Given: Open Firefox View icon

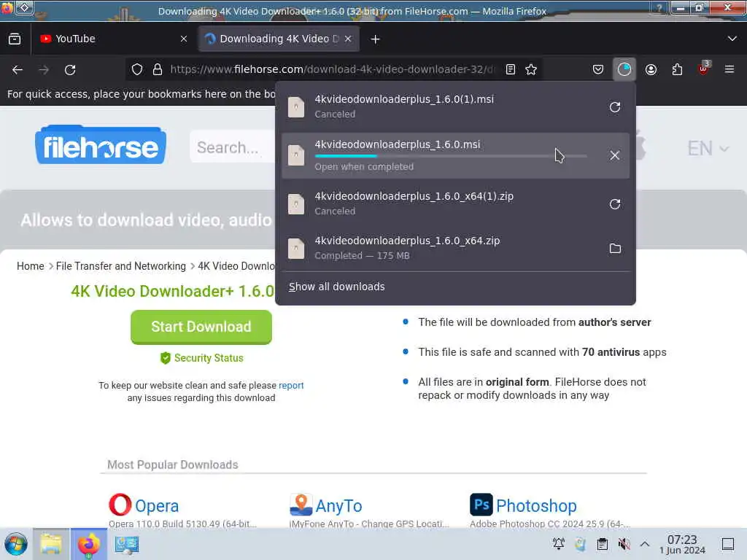Looking at the screenshot, I should pos(15,39).
